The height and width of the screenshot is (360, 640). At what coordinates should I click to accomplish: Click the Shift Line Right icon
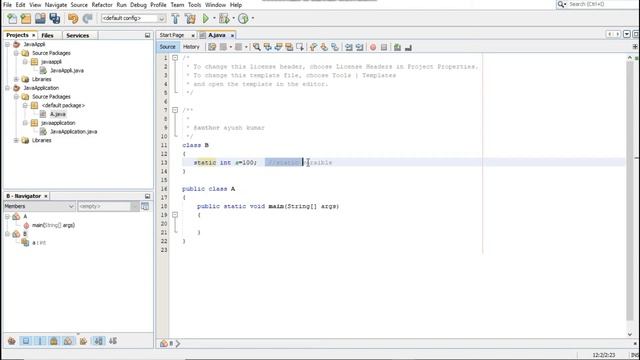coord(360,47)
